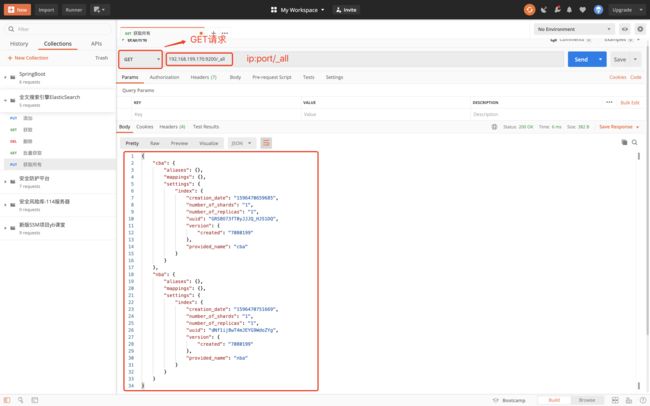Click the params table ellipsis options

tap(609, 102)
